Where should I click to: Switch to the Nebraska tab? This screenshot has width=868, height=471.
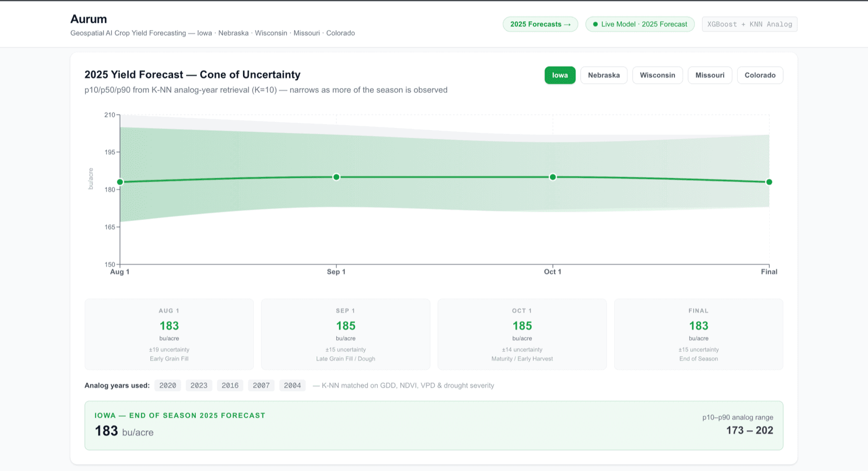click(604, 75)
